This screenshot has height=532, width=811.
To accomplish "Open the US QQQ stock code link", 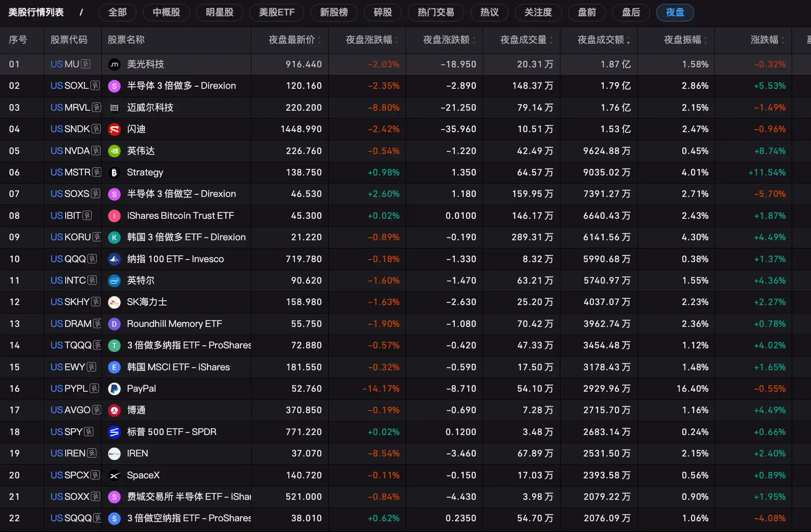I will tap(68, 259).
